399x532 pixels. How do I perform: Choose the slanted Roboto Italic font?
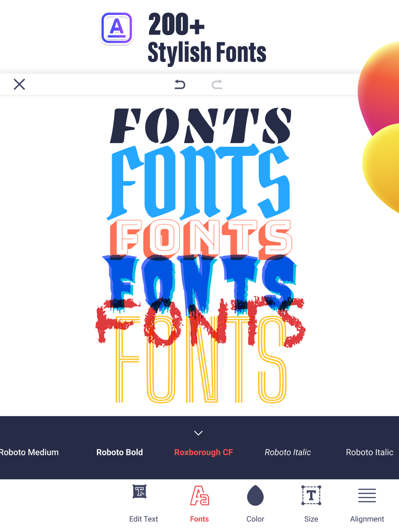coord(288,452)
